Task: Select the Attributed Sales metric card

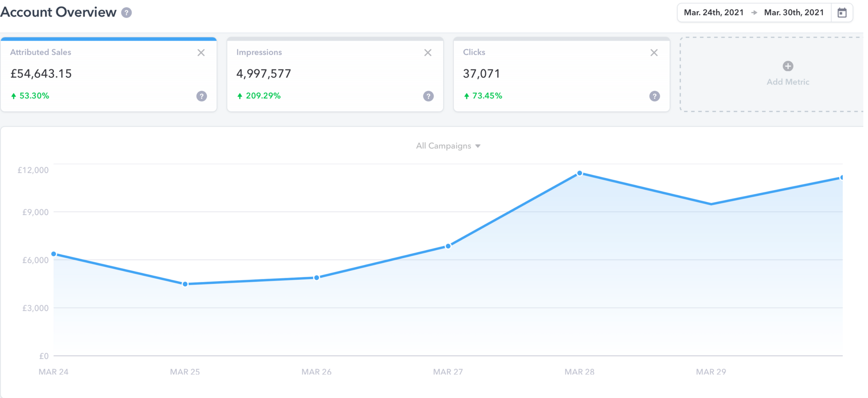Action: [108, 74]
